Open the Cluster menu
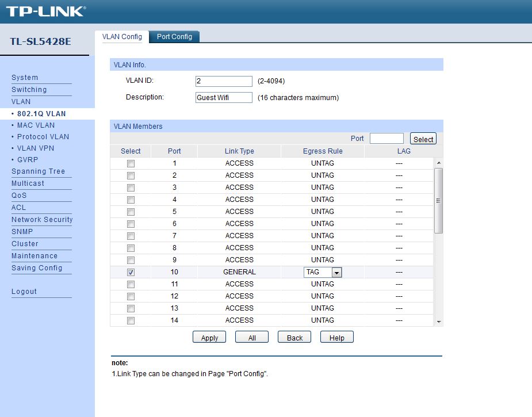 [x=25, y=244]
